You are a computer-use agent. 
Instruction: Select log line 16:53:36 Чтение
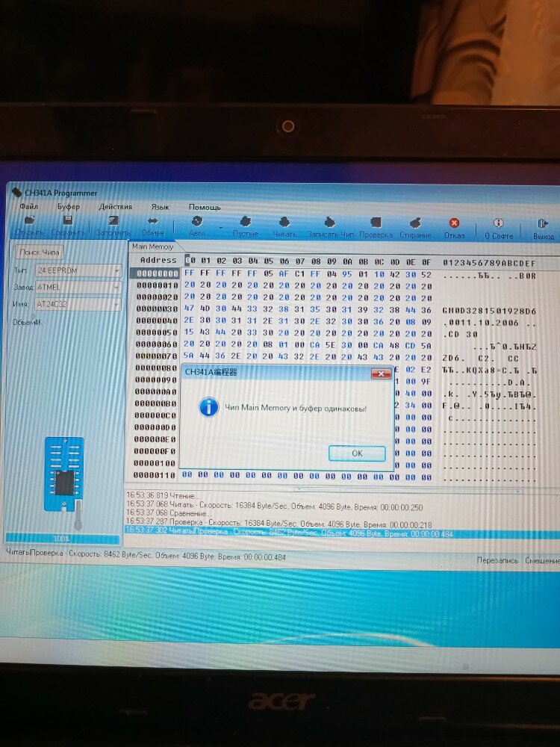[163, 496]
